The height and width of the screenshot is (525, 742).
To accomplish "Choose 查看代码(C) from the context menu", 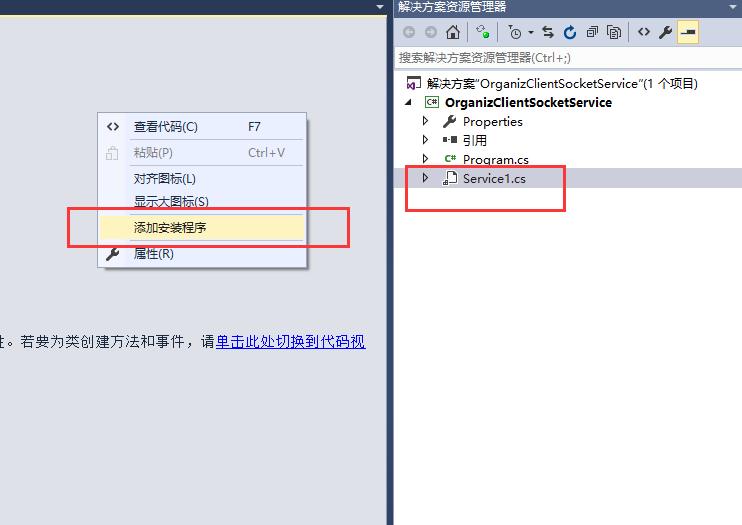I will pos(202,127).
